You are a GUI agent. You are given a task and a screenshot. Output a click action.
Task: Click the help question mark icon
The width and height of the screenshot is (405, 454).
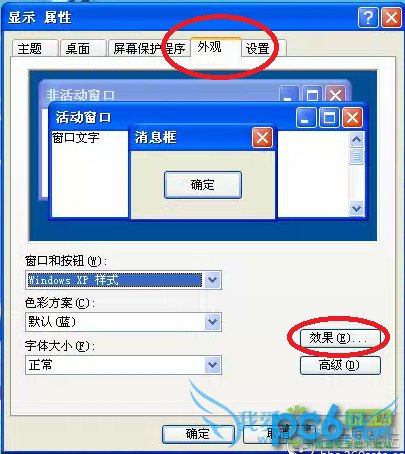click(x=368, y=18)
